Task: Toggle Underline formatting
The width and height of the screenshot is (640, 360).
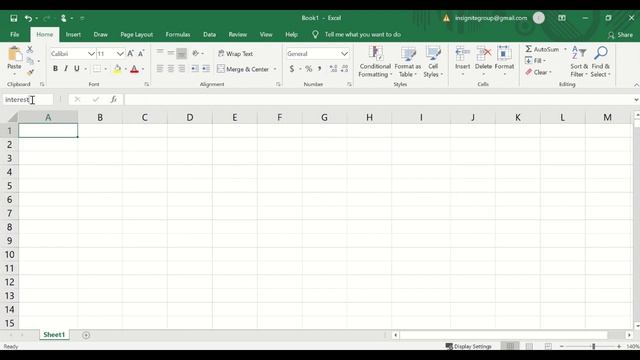Action: click(77, 69)
